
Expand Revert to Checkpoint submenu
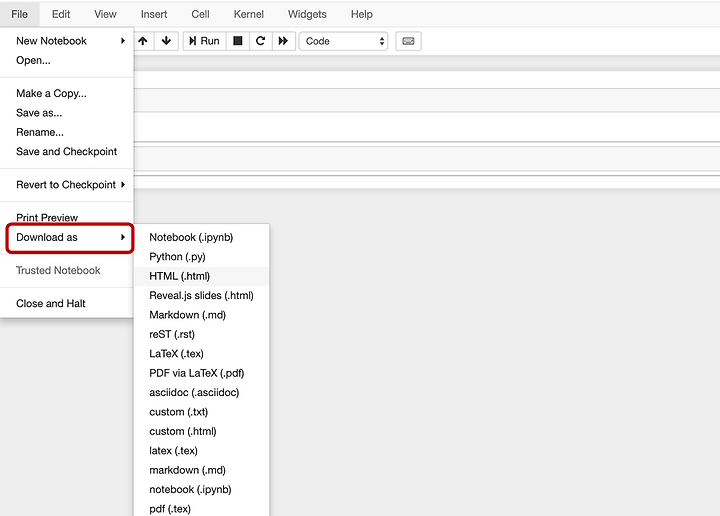tap(67, 185)
